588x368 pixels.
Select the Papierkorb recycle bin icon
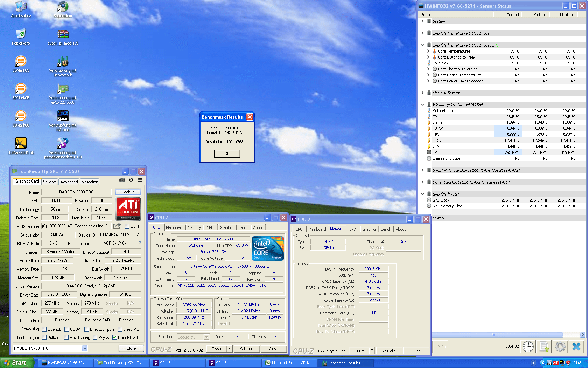click(21, 37)
